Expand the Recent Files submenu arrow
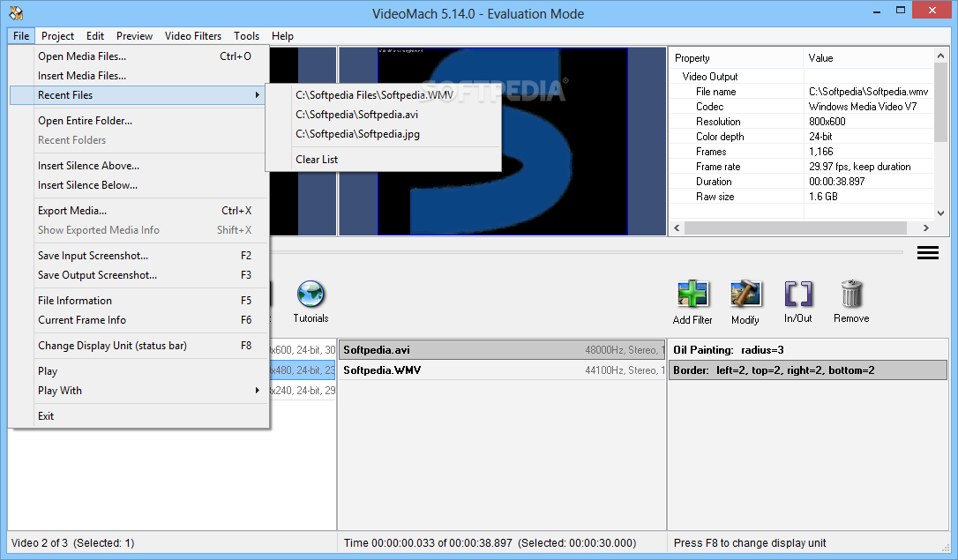Viewport: 958px width, 560px height. 258,95
